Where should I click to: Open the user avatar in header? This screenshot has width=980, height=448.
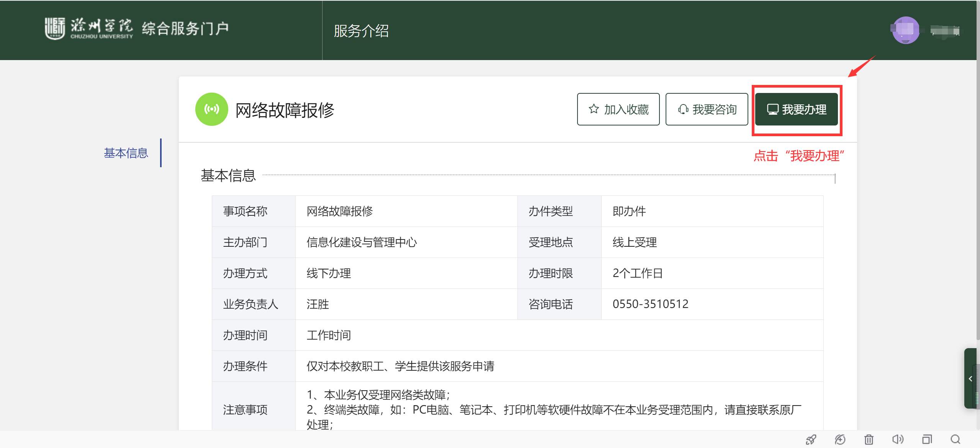[x=906, y=30]
